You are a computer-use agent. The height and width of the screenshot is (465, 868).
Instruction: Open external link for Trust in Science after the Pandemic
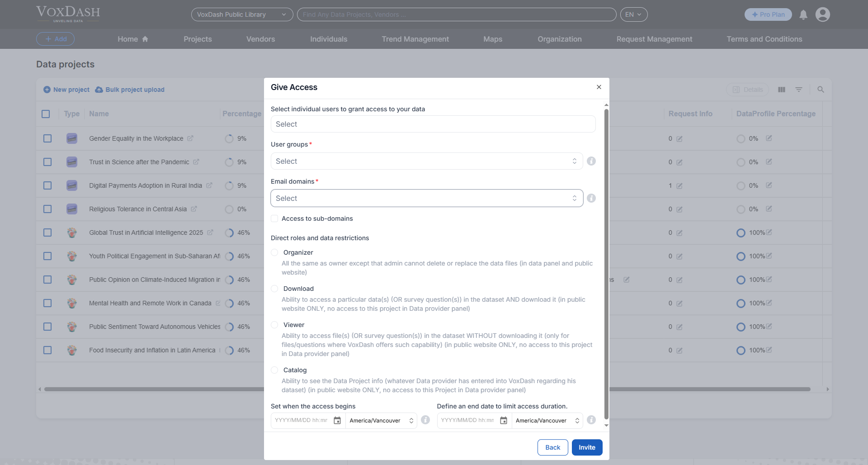196,162
